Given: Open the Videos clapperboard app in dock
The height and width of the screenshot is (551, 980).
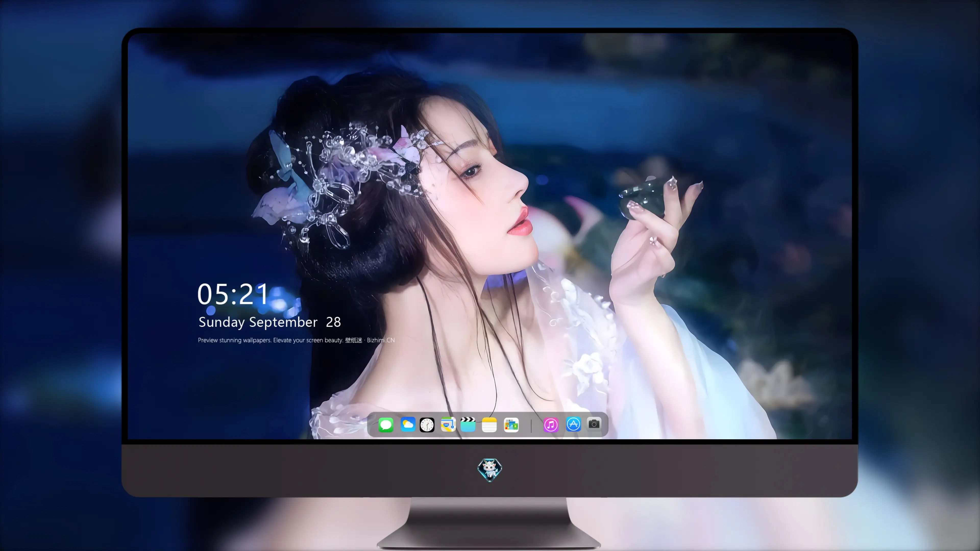Looking at the screenshot, I should (468, 424).
